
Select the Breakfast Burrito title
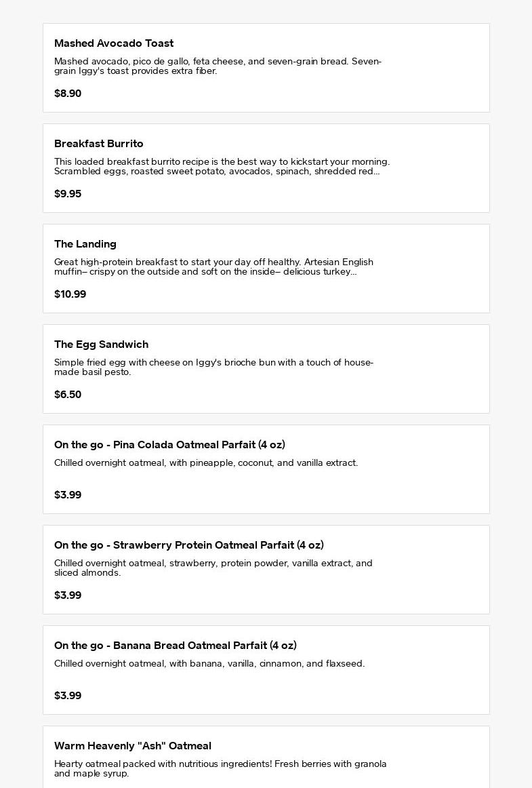(x=99, y=144)
